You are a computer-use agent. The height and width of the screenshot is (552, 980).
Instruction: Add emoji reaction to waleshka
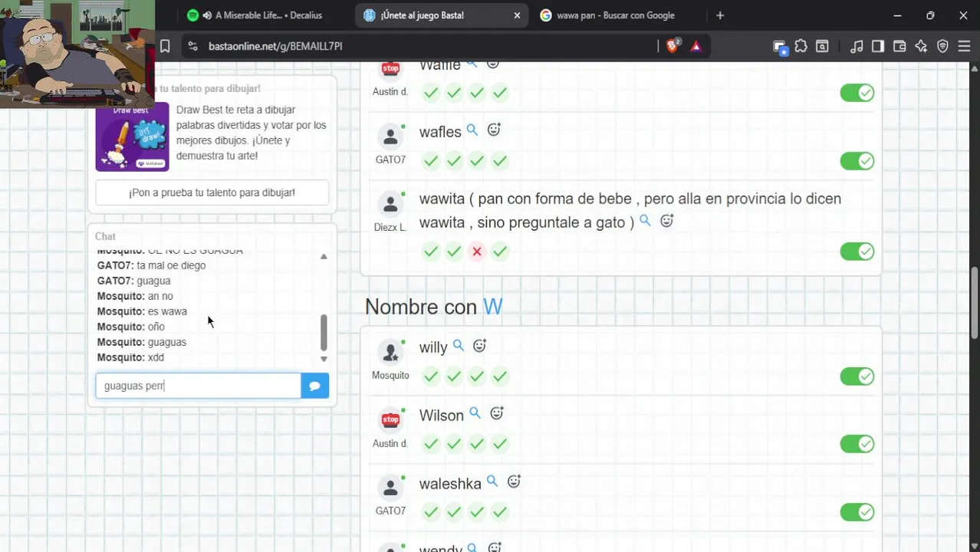[514, 481]
